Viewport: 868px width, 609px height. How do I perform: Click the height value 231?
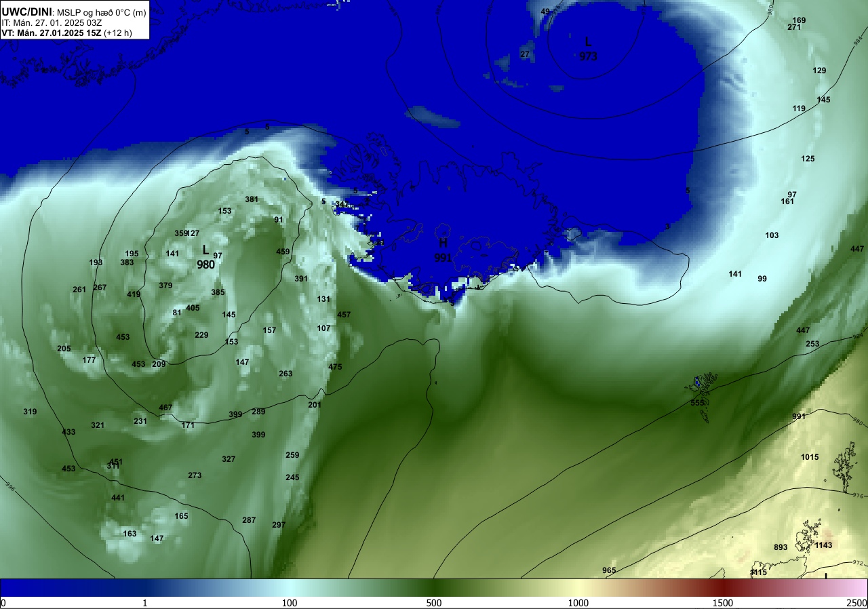click(140, 421)
